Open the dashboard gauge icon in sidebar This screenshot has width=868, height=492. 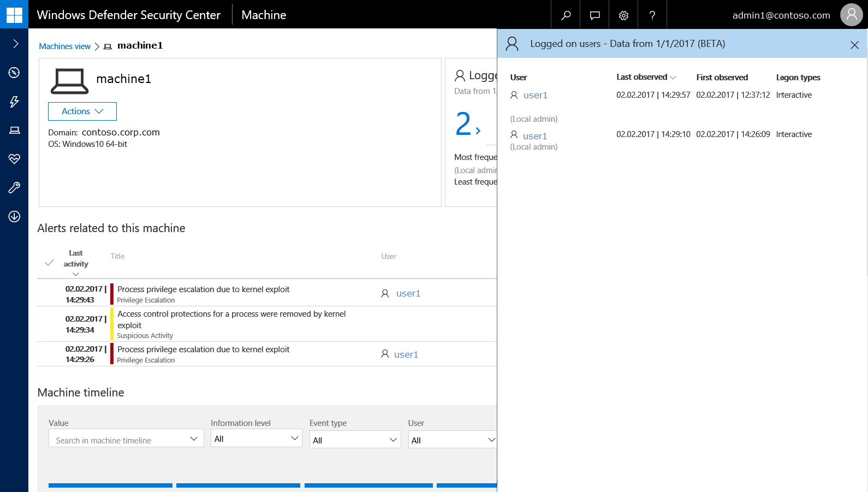click(14, 73)
